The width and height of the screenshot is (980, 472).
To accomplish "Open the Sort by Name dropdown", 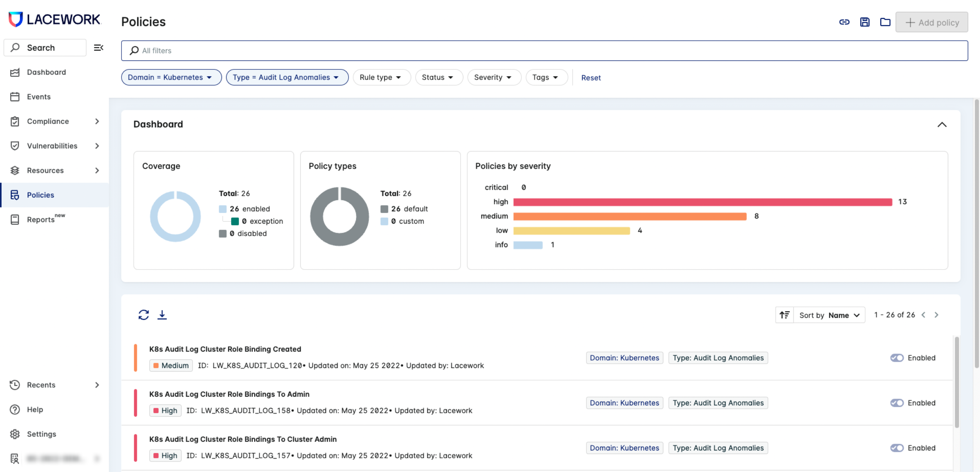I will 829,315.
